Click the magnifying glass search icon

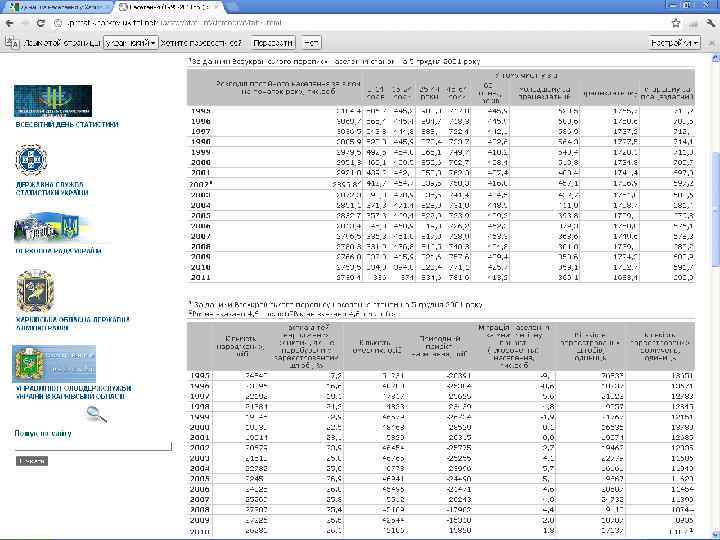click(x=97, y=414)
